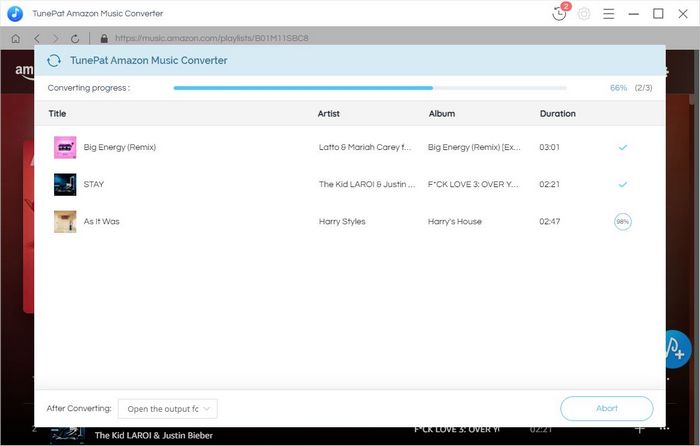Click duration 02:47

[549, 221]
